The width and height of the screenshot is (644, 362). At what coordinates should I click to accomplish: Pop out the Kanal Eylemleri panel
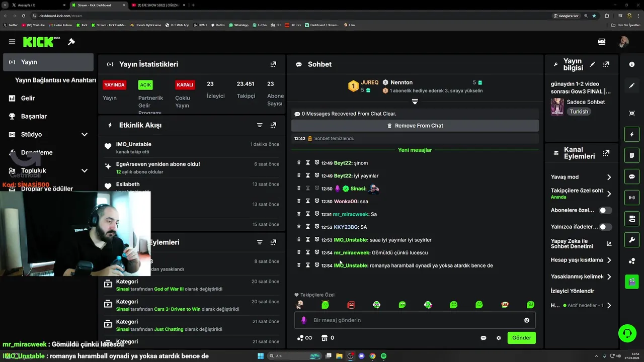tap(606, 153)
